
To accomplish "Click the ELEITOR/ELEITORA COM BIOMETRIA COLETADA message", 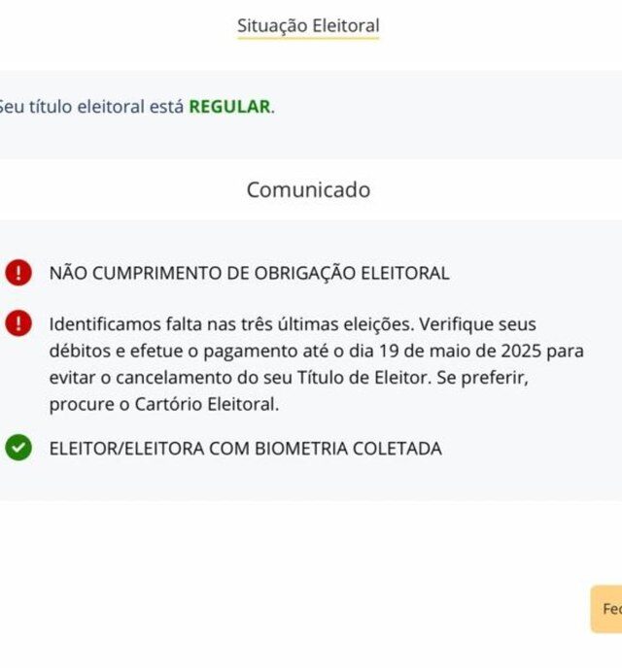I will pyautogui.click(x=245, y=449).
